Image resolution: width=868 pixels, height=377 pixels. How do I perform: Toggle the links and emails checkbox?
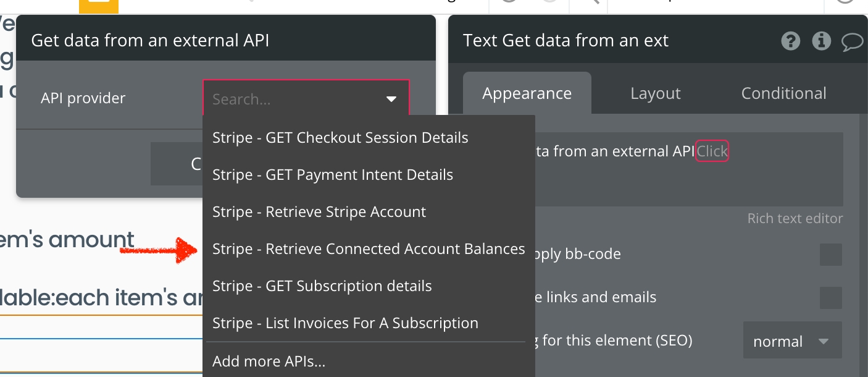click(830, 297)
